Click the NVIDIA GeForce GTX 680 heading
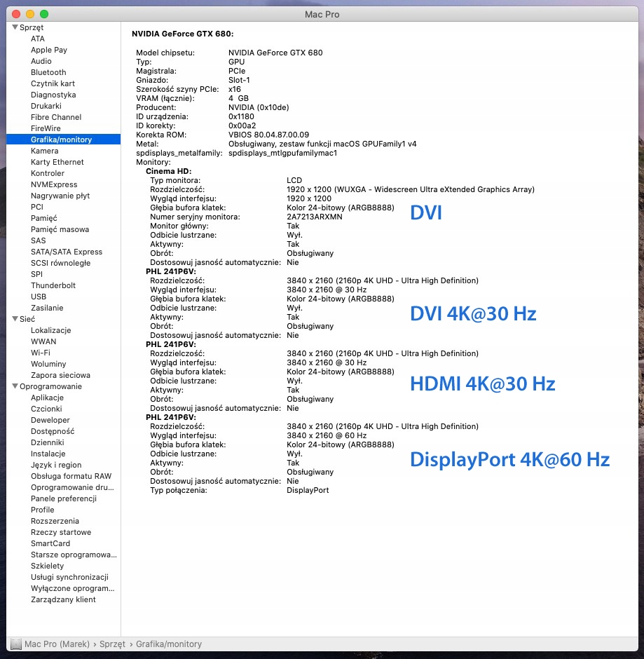This screenshot has height=659, width=644. (x=183, y=34)
